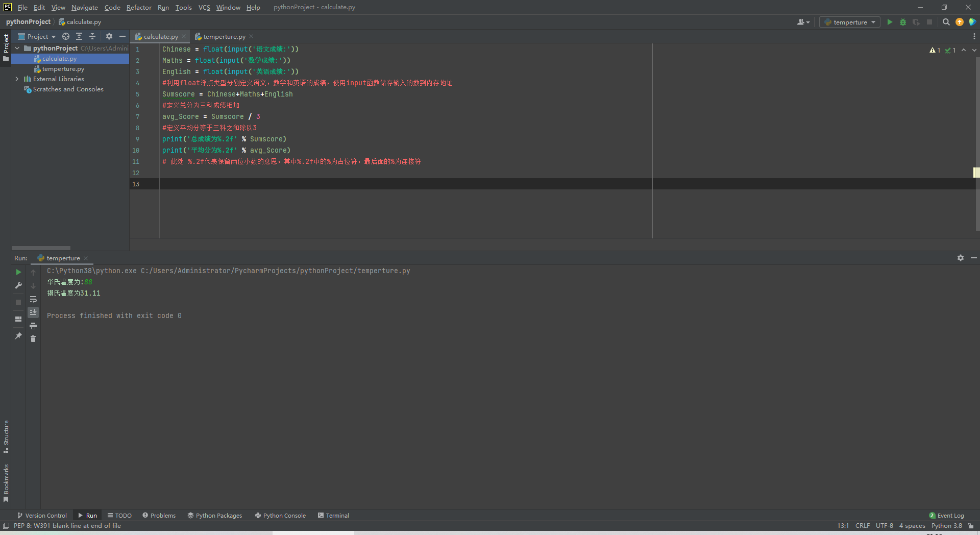
Task: Click the pythonProject breadcrumb in the navigation bar
Action: 28,21
